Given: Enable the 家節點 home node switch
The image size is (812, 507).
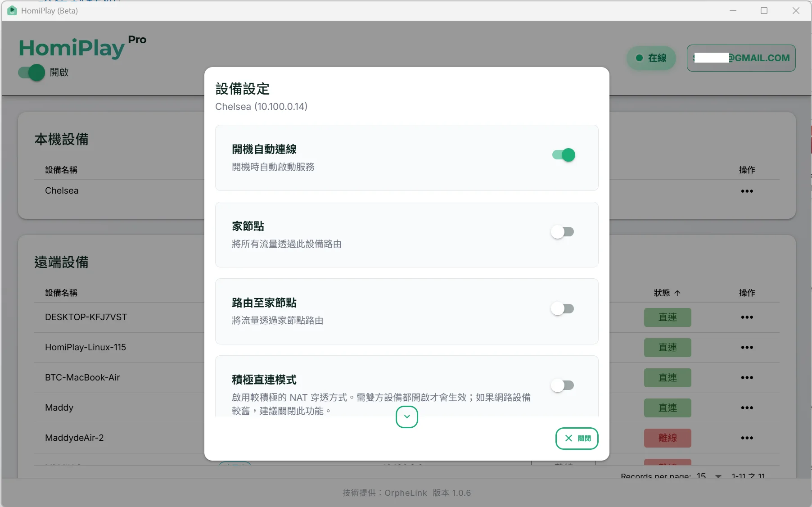Looking at the screenshot, I should point(563,232).
